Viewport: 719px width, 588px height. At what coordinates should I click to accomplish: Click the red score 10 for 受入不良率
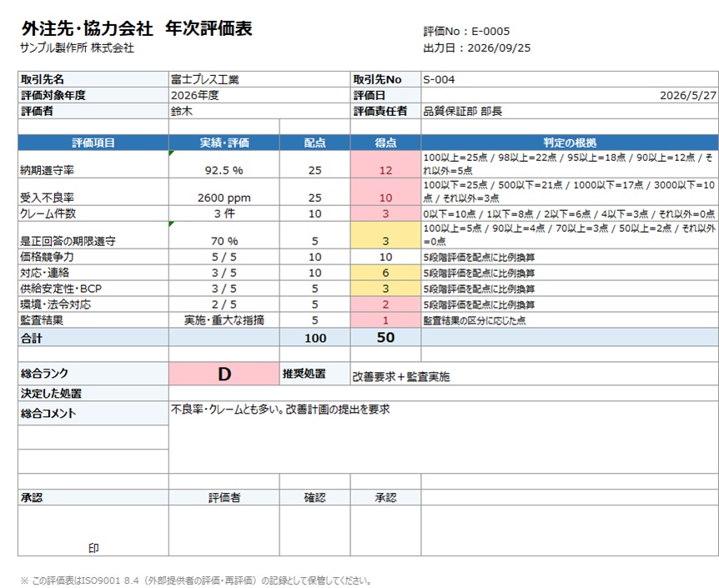coord(385,192)
